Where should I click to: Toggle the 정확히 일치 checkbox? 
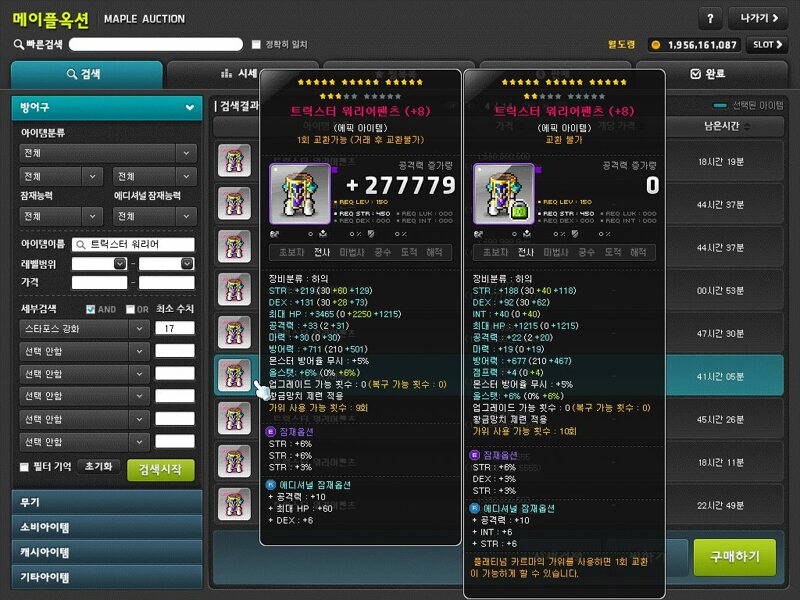256,44
